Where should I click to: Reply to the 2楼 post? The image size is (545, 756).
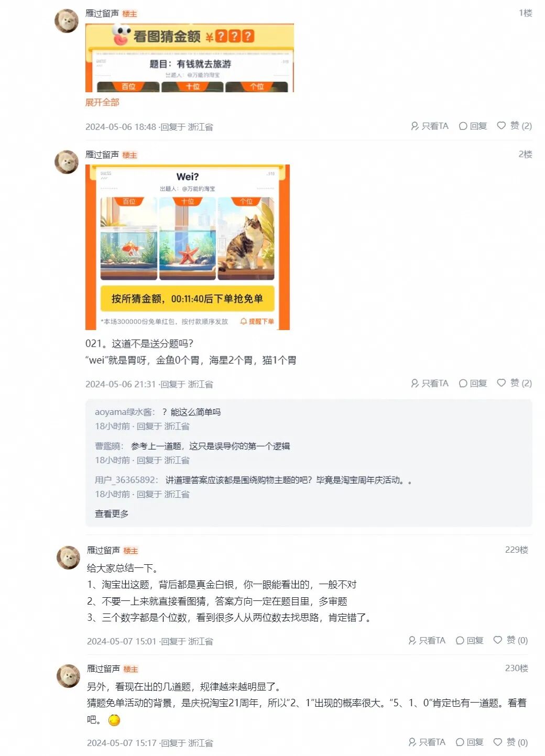pos(473,383)
